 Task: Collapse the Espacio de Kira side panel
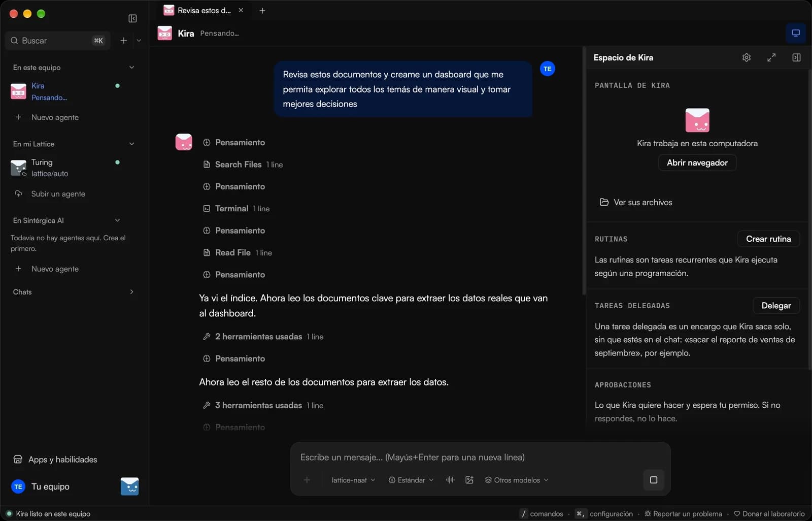(x=796, y=57)
